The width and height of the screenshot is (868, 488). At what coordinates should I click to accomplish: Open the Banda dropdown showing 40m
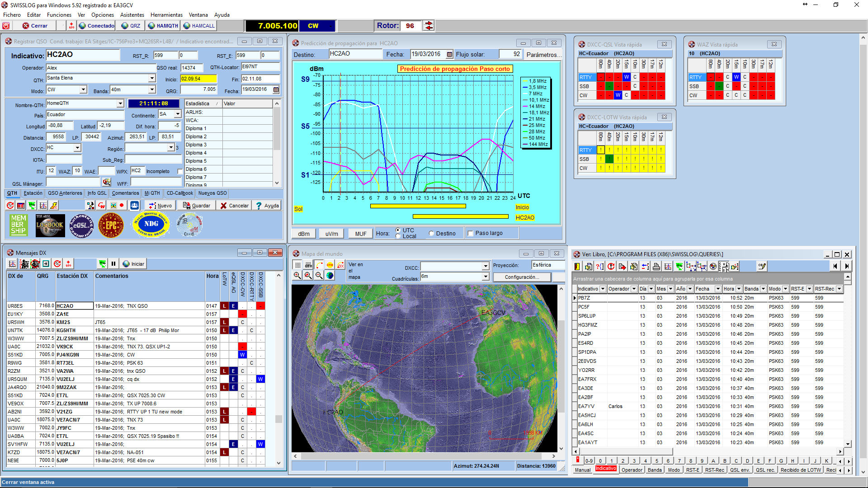(152, 90)
